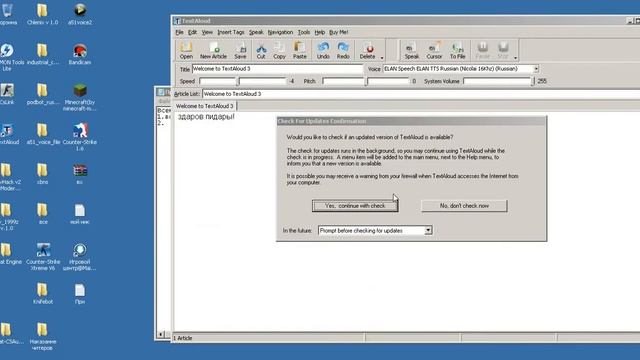Select the Chlenix v 1.0 folder

pos(42,14)
